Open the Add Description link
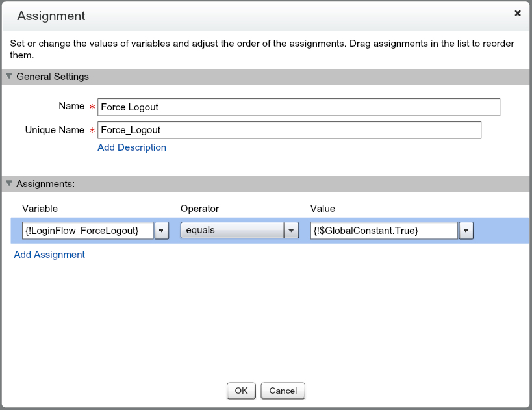This screenshot has height=410, width=532. click(x=132, y=147)
